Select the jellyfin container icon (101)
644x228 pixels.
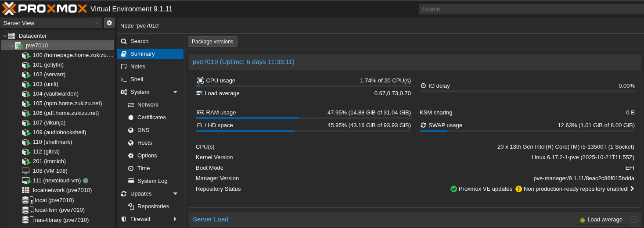(26, 65)
